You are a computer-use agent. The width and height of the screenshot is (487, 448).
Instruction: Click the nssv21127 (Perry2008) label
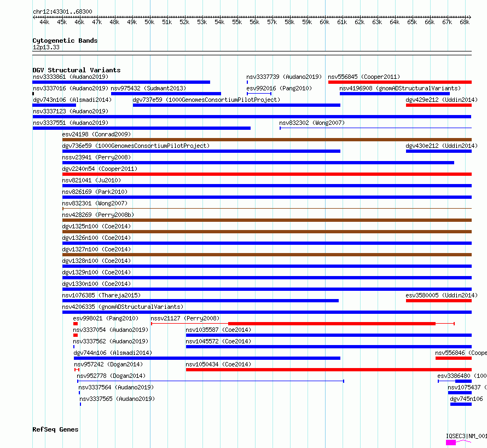[185, 318]
